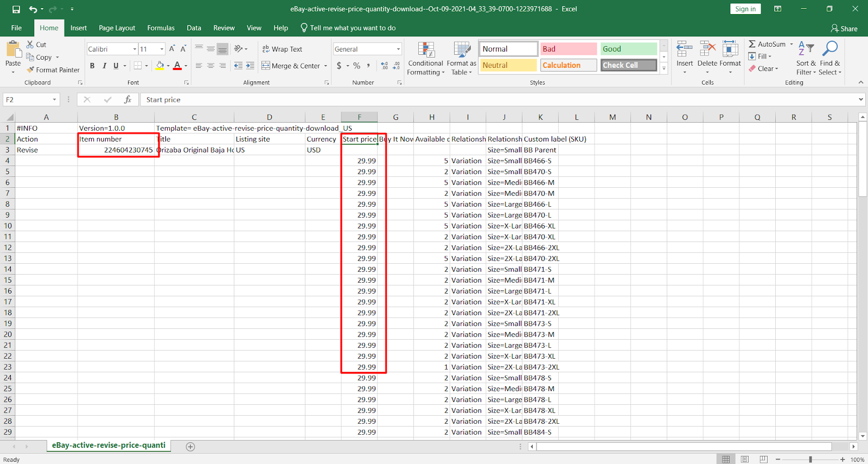Cut the selected cells
This screenshot has height=464, width=868.
pos(36,45)
